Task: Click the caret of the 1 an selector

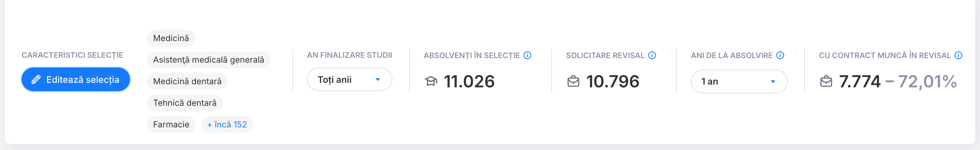Action: click(773, 82)
